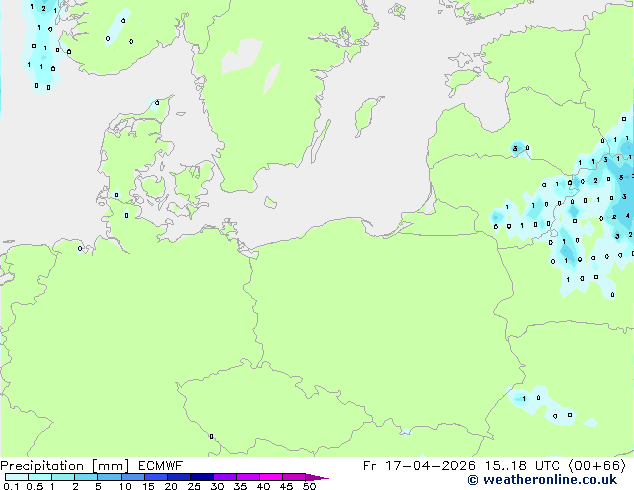Click the '25' legend scale label
The image size is (634, 490).
[x=194, y=486]
